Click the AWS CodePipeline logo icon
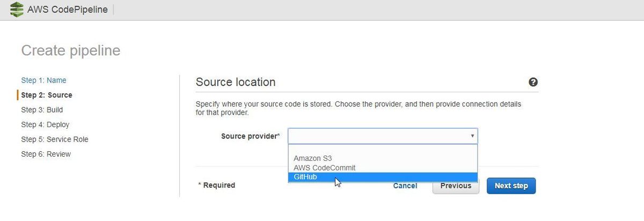 pos(17,9)
